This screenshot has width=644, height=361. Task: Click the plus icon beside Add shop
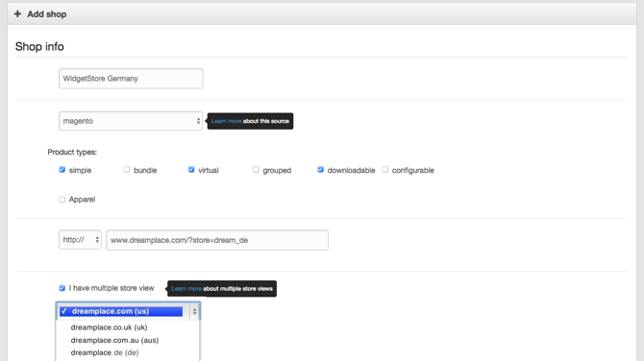pyautogui.click(x=17, y=14)
